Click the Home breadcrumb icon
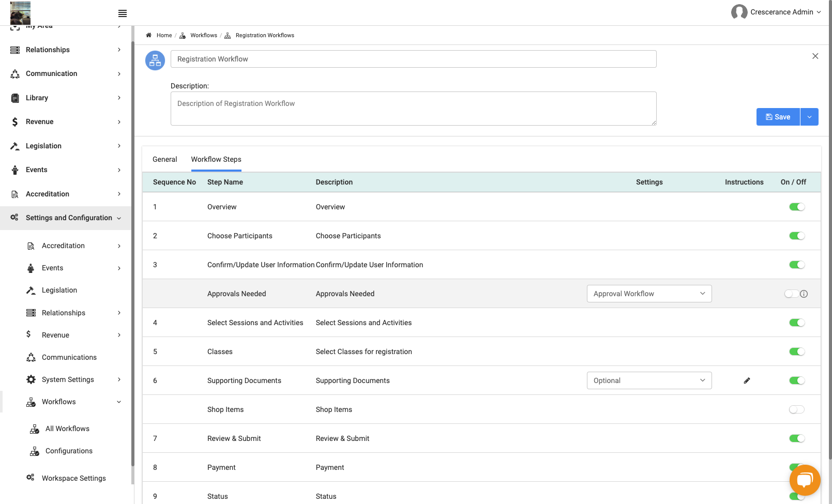 click(x=149, y=35)
